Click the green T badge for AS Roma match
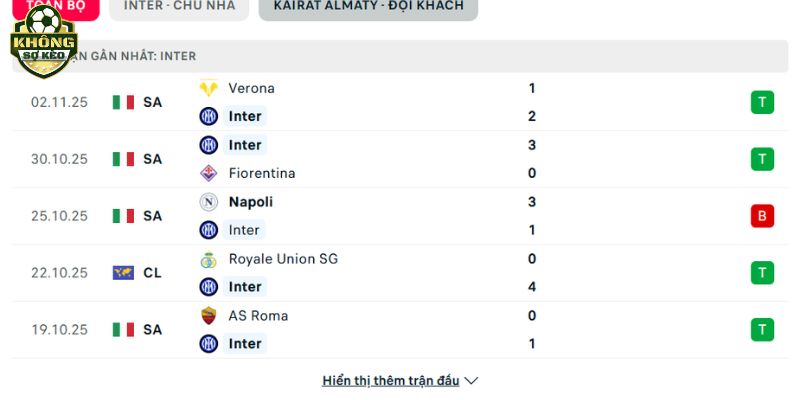The width and height of the screenshot is (800, 400). tap(762, 330)
